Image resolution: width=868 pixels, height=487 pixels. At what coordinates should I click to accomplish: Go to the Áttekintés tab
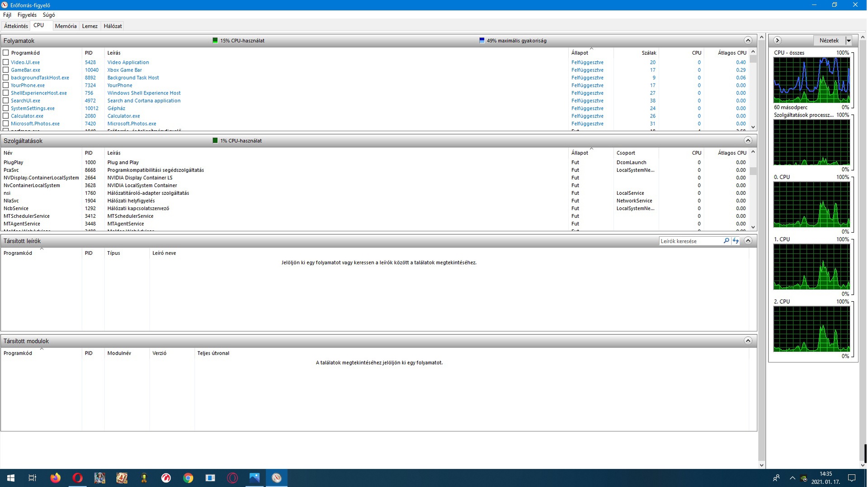click(16, 26)
